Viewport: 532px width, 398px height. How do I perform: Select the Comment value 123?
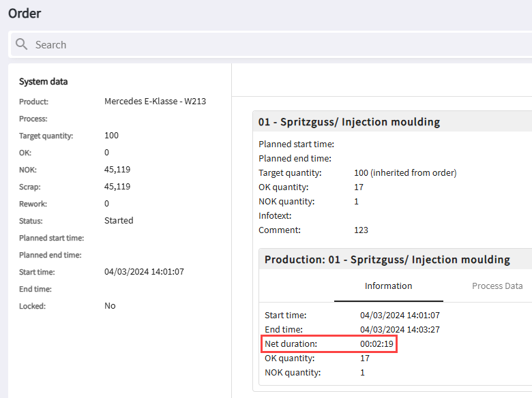pyautogui.click(x=361, y=230)
